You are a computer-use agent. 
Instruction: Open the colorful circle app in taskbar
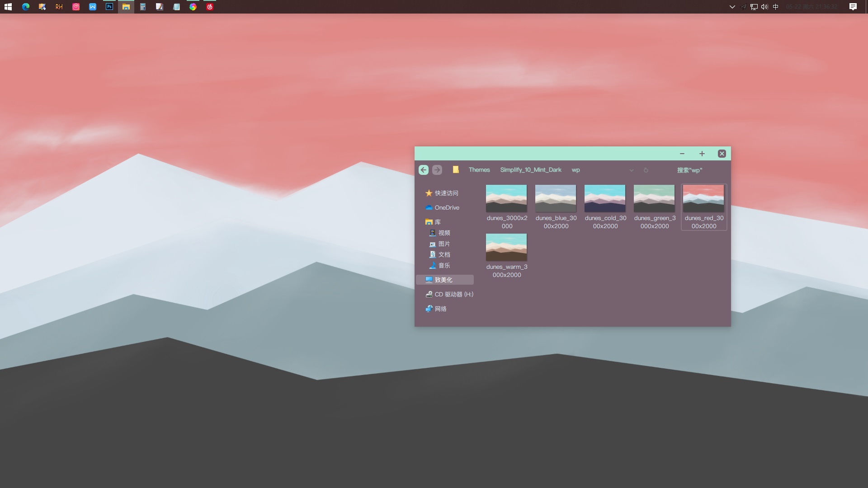[193, 7]
